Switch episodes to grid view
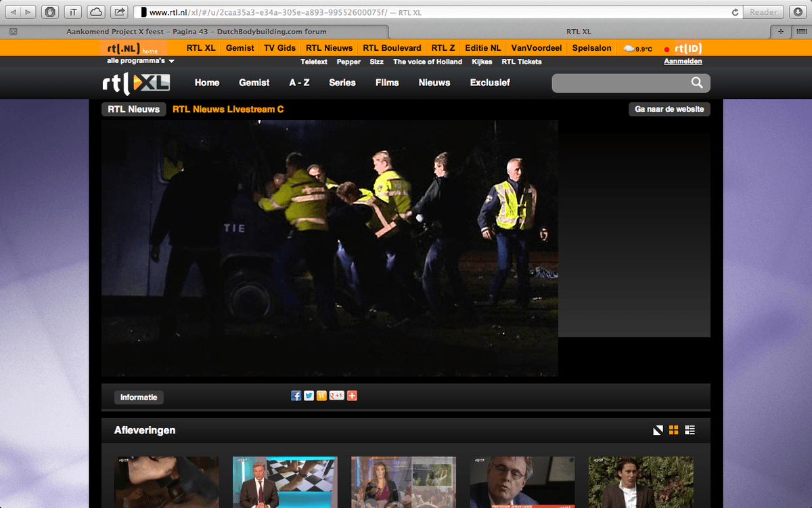This screenshot has width=812, height=508. 673,430
